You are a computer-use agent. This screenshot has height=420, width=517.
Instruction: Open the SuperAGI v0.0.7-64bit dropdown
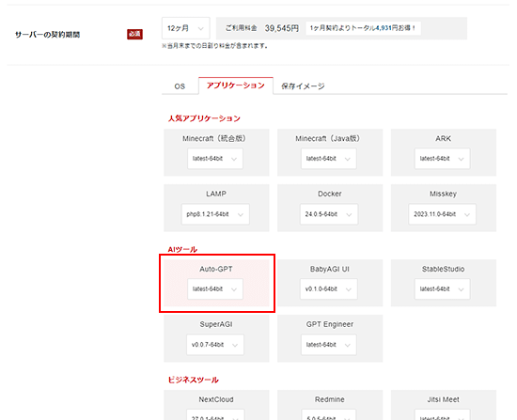(x=215, y=345)
